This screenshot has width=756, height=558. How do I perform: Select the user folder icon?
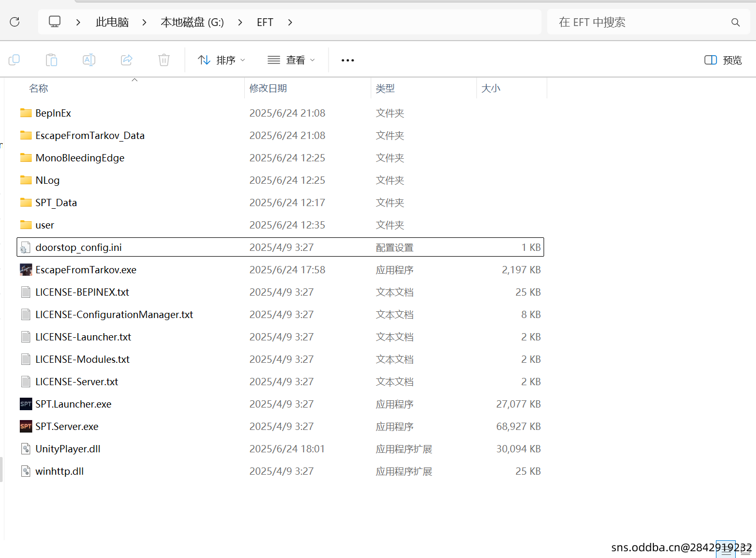coord(26,225)
